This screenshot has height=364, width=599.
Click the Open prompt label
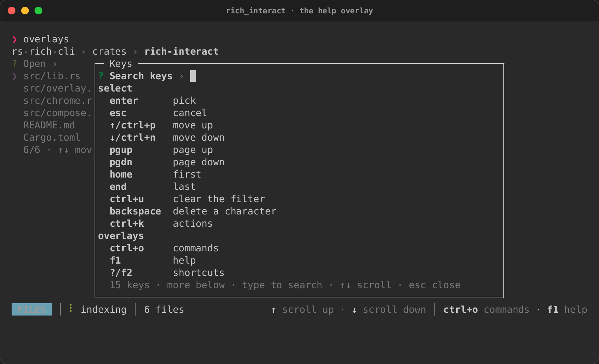[34, 64]
